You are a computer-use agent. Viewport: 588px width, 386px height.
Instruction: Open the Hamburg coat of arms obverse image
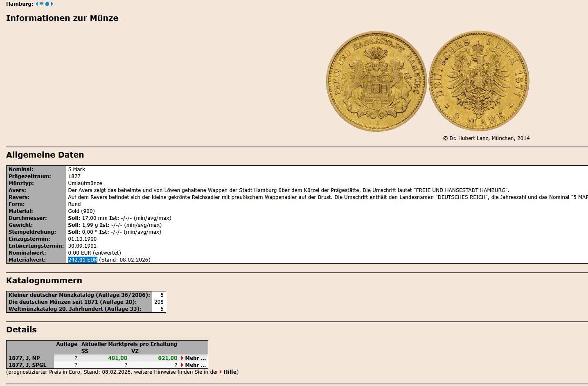pos(376,81)
